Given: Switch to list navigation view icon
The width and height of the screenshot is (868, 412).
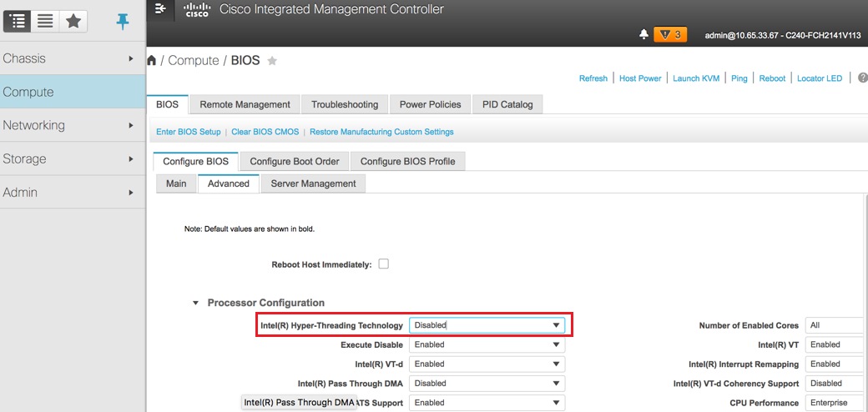Looking at the screenshot, I should [45, 22].
